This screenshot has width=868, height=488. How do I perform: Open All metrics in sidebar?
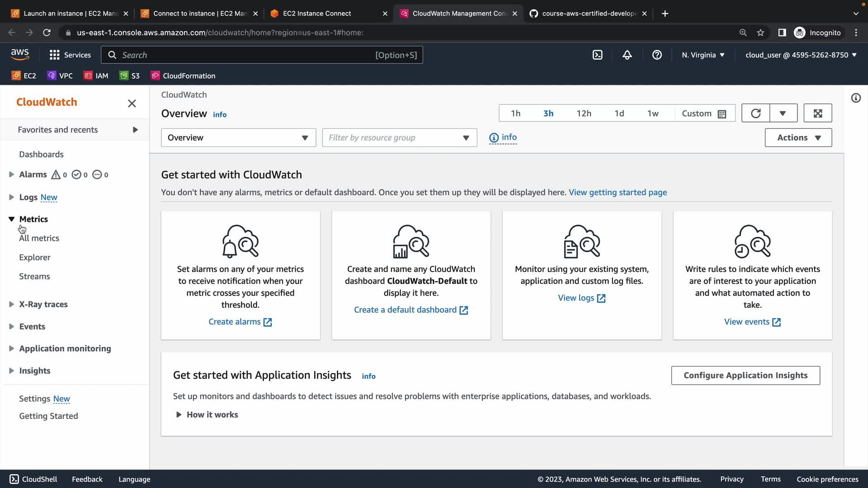coord(39,238)
